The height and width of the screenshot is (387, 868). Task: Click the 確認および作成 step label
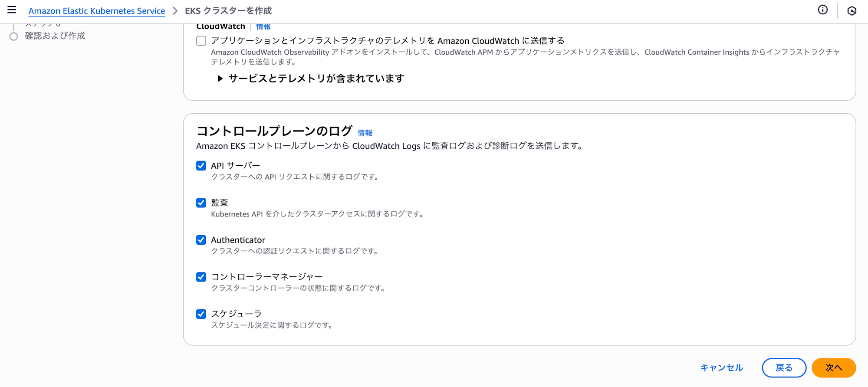click(55, 36)
